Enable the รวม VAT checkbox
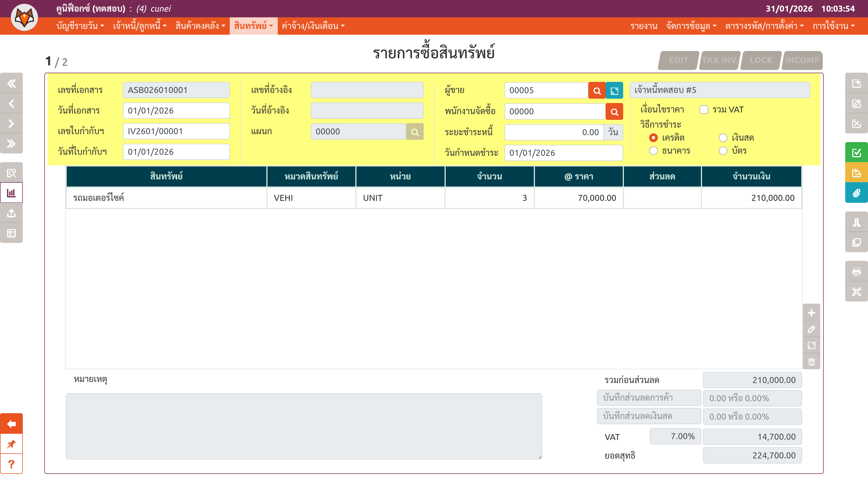 [x=704, y=110]
